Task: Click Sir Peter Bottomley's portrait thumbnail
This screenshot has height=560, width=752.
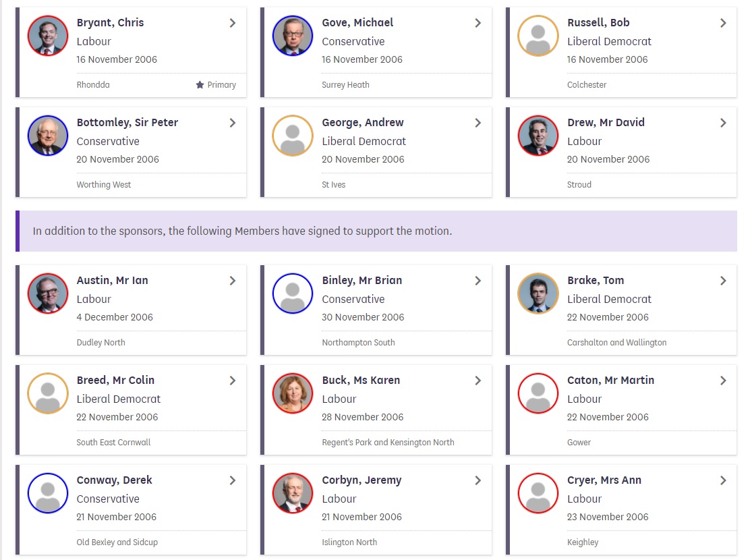Action: [48, 136]
